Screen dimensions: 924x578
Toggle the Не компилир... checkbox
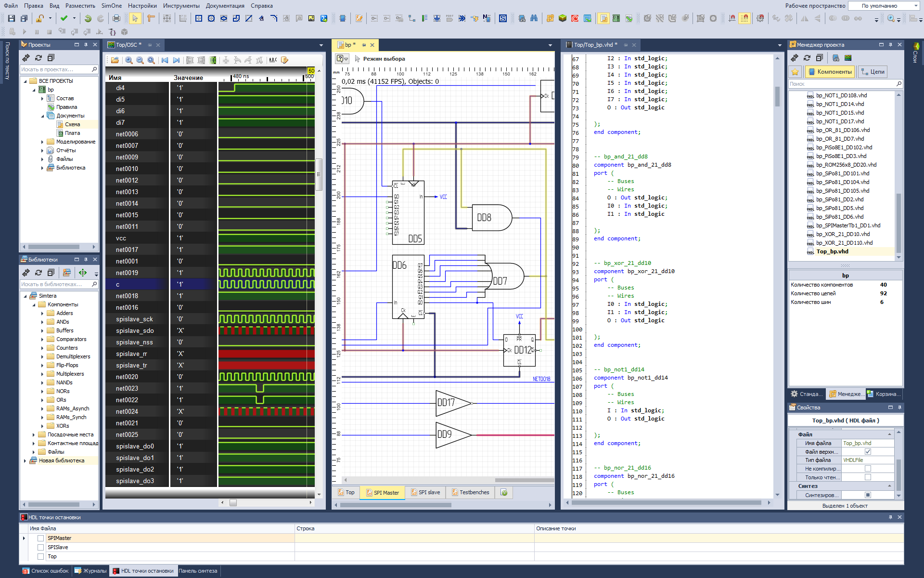[x=868, y=469]
